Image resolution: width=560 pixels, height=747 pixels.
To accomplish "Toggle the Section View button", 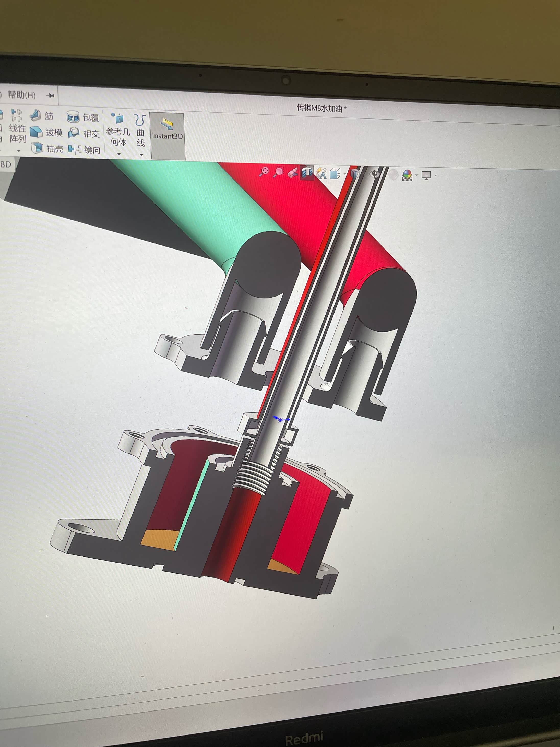I will pos(307,173).
